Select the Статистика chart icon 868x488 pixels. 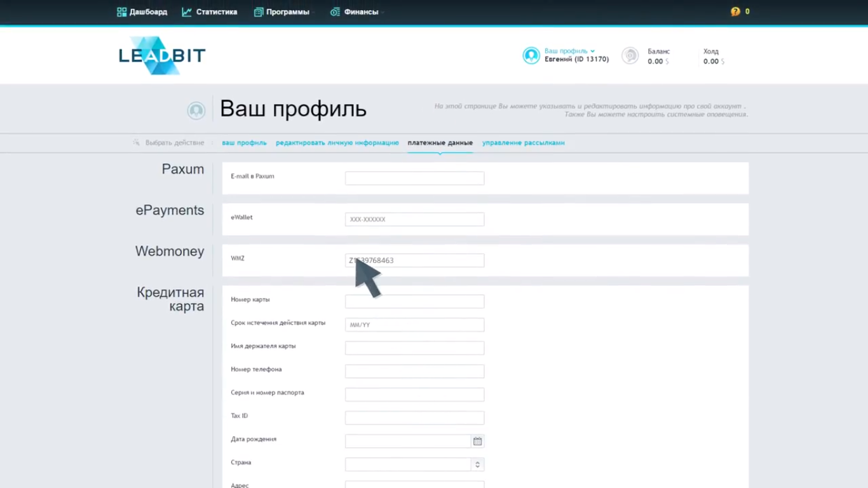[187, 11]
